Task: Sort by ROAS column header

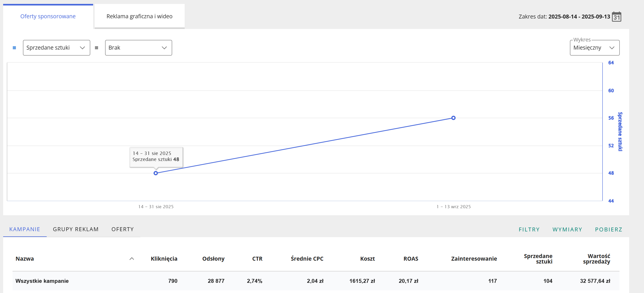Action: [x=411, y=259]
